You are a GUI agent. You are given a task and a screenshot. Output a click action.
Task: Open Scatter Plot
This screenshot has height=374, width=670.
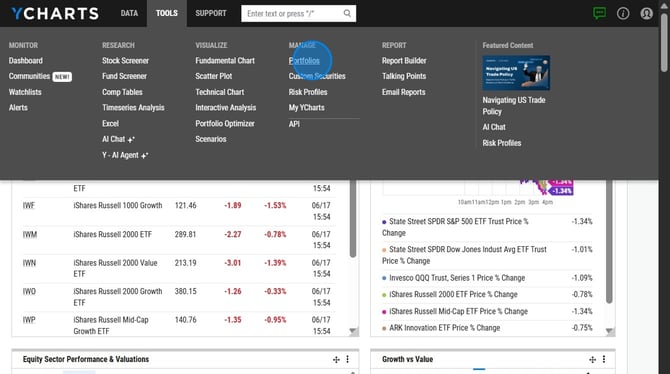(214, 76)
